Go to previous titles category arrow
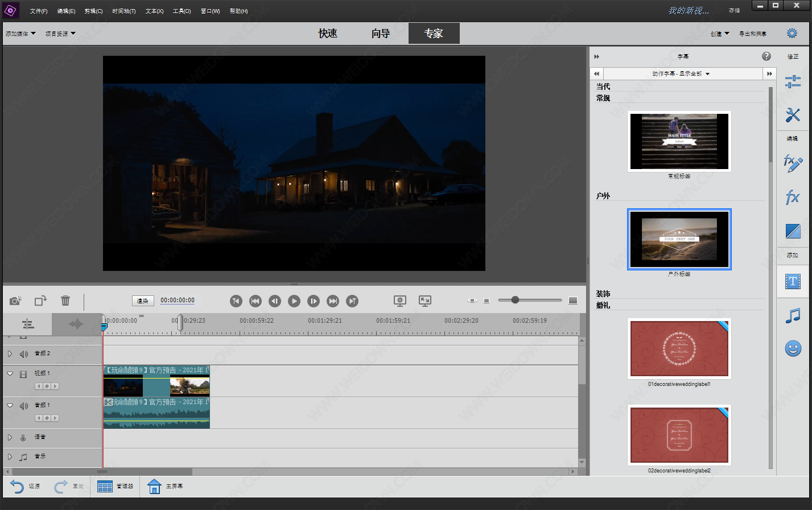The image size is (812, 510). click(x=596, y=74)
